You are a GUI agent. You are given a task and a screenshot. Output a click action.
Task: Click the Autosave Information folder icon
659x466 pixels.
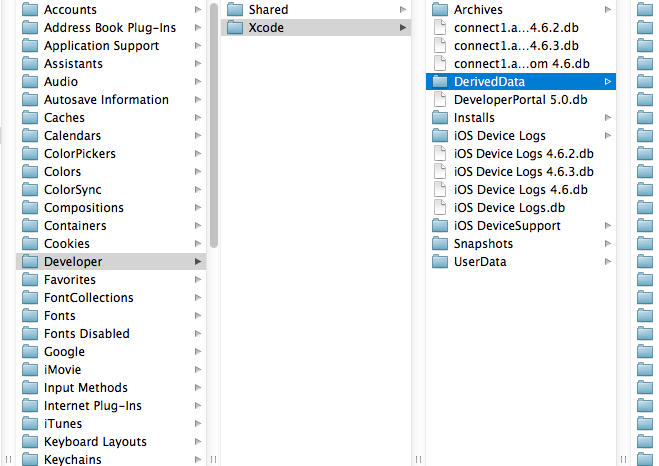pos(30,100)
